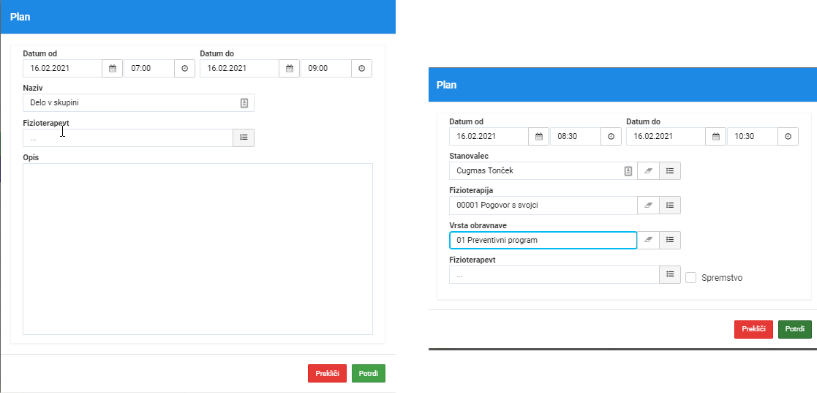Open calendar picker for Datum od in right dialog
Screen dimensions: 817x393
pos(539,137)
